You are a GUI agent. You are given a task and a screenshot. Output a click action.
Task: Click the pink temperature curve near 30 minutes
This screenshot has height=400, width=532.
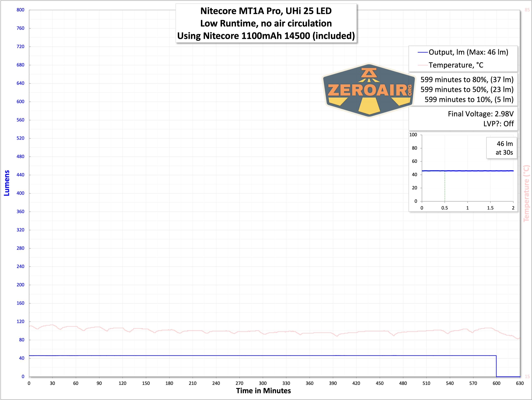point(52,325)
